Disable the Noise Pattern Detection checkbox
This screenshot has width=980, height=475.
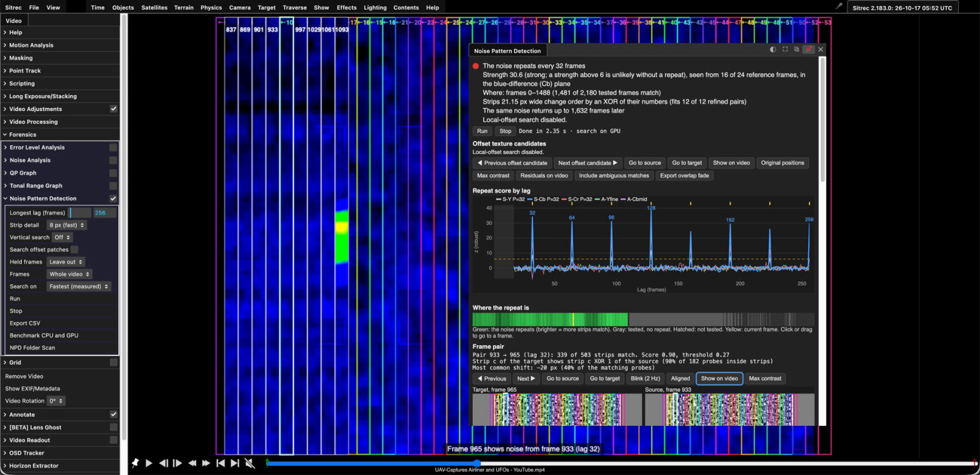click(113, 199)
